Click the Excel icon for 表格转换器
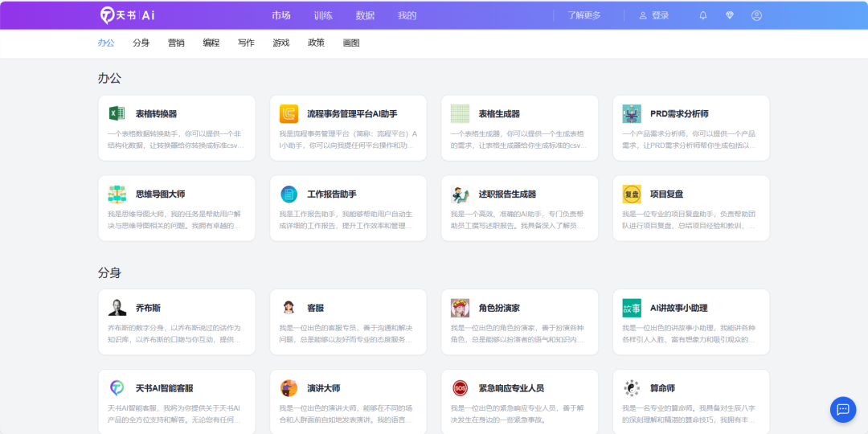The width and height of the screenshot is (868, 434). [x=117, y=113]
